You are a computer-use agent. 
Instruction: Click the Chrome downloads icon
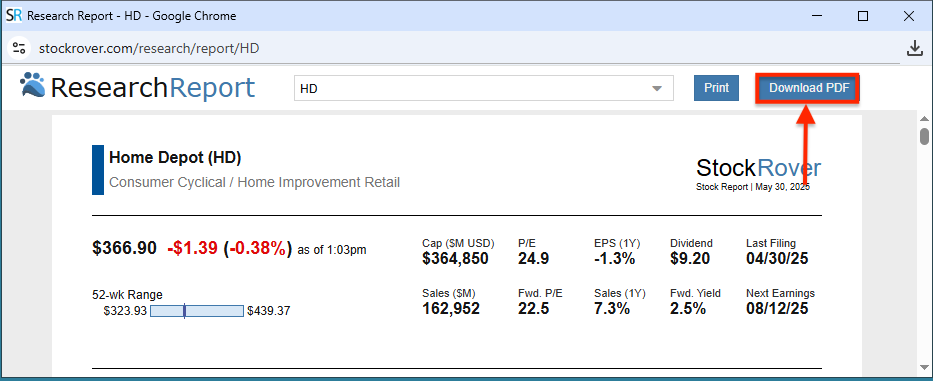coord(915,48)
